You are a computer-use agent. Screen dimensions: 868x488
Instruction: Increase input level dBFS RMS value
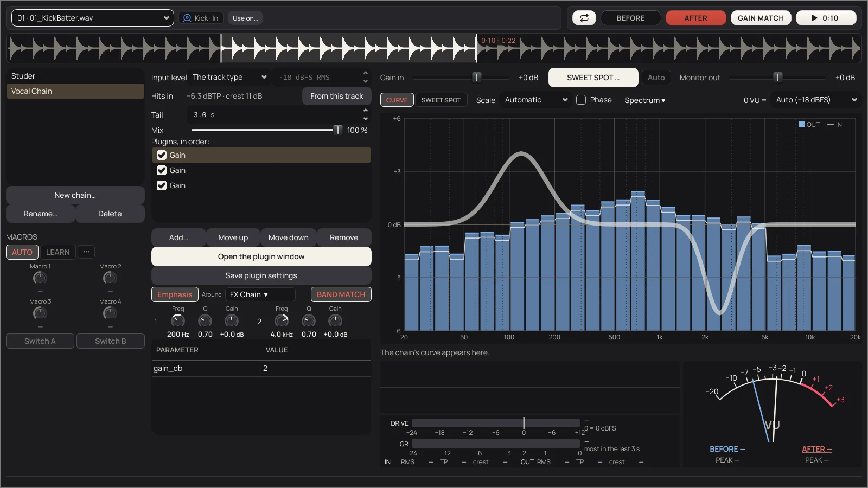point(366,73)
